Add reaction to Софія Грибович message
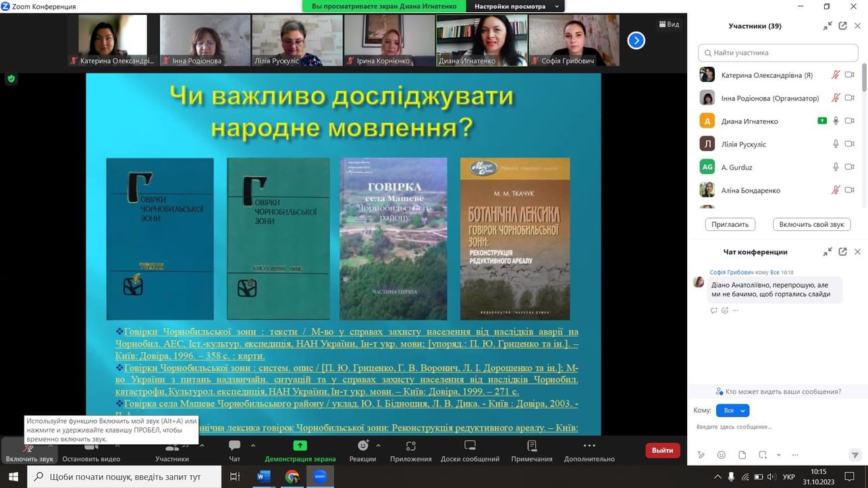The height and width of the screenshot is (488, 868). pyautogui.click(x=725, y=310)
